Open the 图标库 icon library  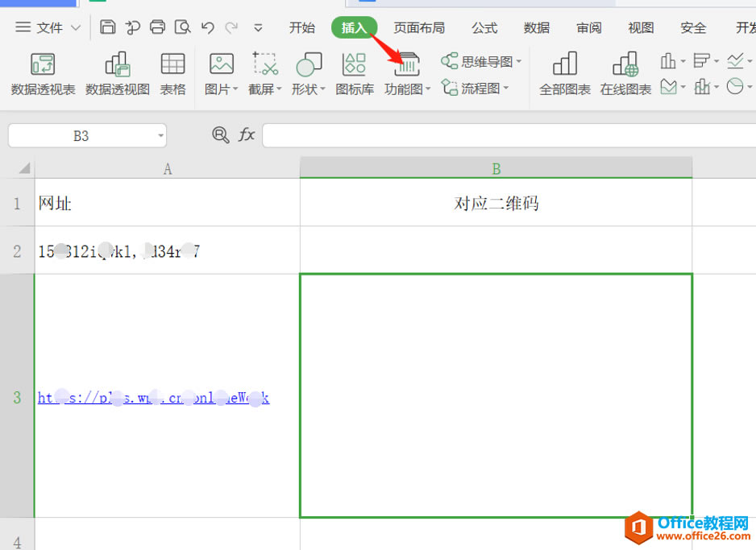coord(355,74)
